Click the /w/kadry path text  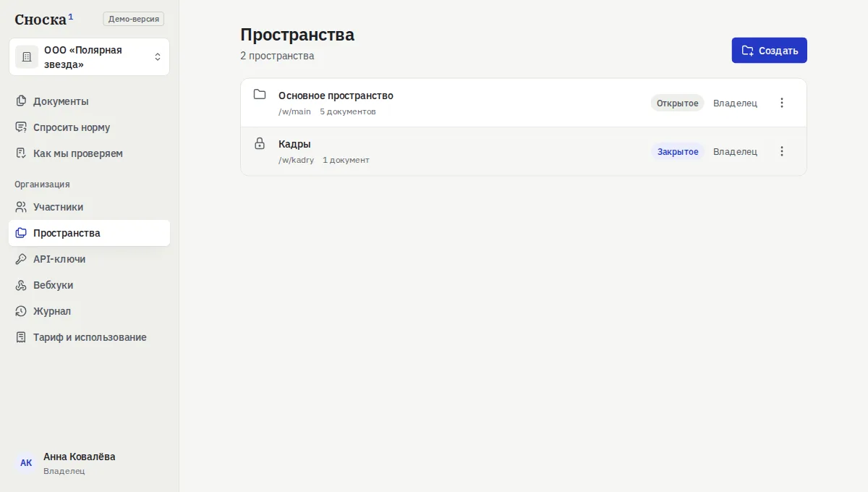click(x=297, y=160)
